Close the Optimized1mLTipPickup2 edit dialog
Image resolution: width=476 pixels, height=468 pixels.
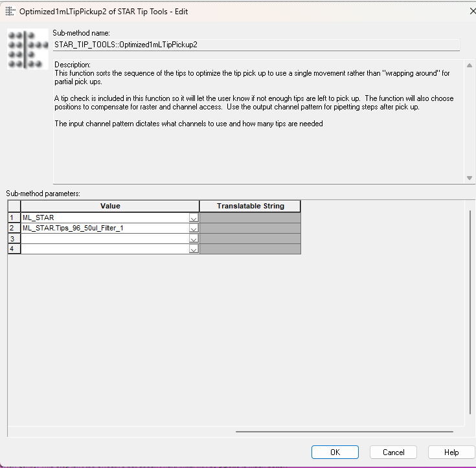(470, 11)
